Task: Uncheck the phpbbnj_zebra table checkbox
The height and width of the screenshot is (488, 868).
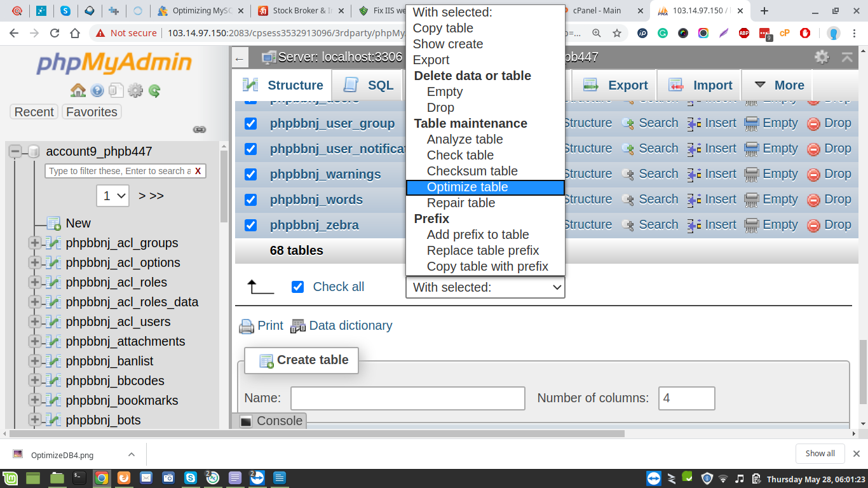Action: (x=250, y=225)
